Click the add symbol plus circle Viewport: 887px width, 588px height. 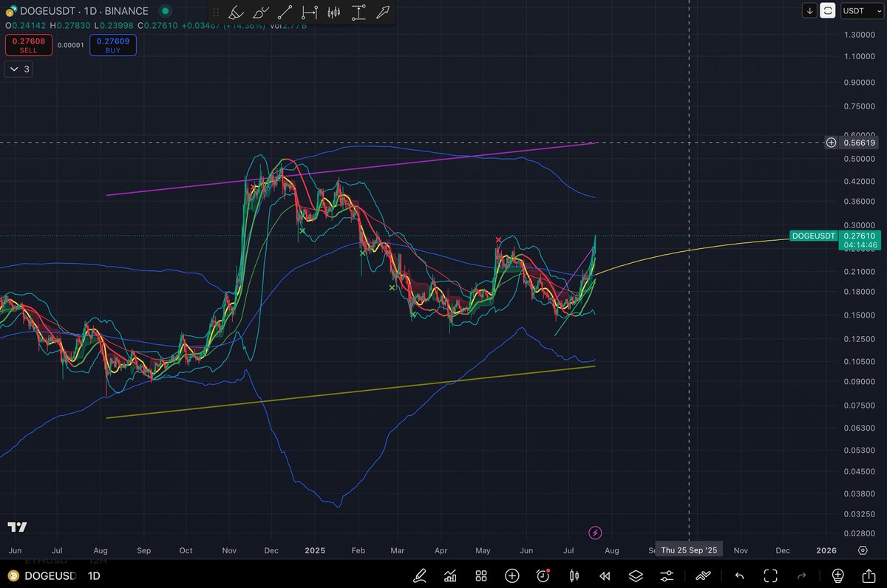pos(512,575)
